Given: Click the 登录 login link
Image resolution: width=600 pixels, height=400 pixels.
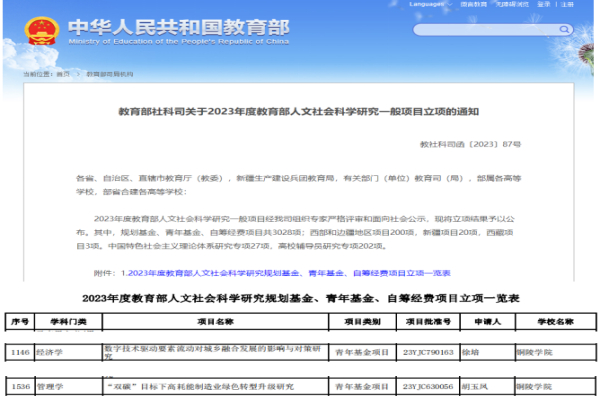Looking at the screenshot, I should pos(543,4).
